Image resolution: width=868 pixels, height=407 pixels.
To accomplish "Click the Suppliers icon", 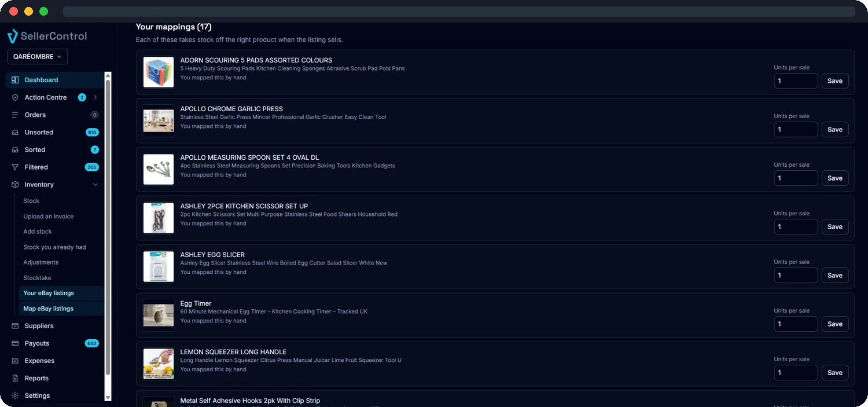I will pyautogui.click(x=15, y=326).
